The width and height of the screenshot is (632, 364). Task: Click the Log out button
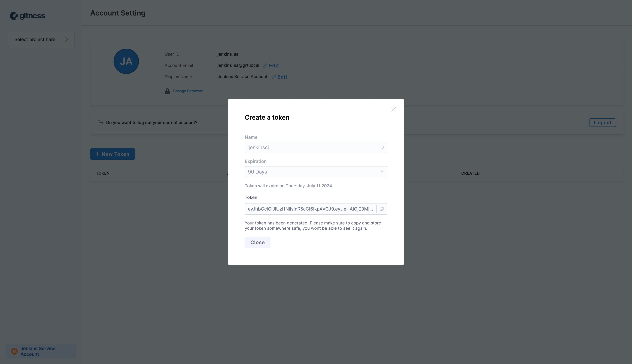coord(603,123)
